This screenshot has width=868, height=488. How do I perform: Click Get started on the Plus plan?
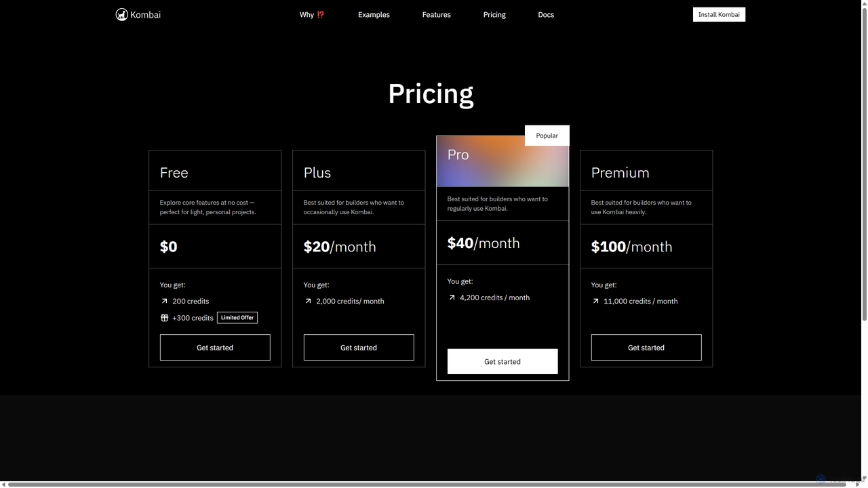click(x=359, y=348)
